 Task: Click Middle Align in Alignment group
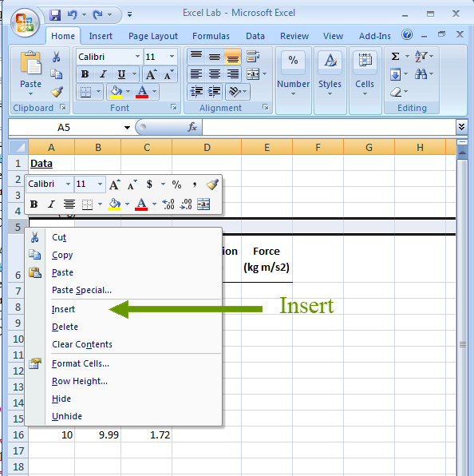coord(215,57)
